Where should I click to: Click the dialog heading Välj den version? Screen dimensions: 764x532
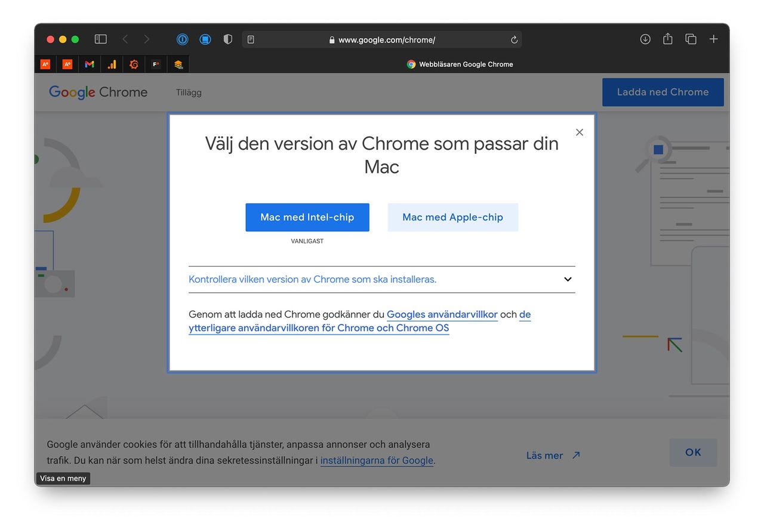(x=382, y=155)
